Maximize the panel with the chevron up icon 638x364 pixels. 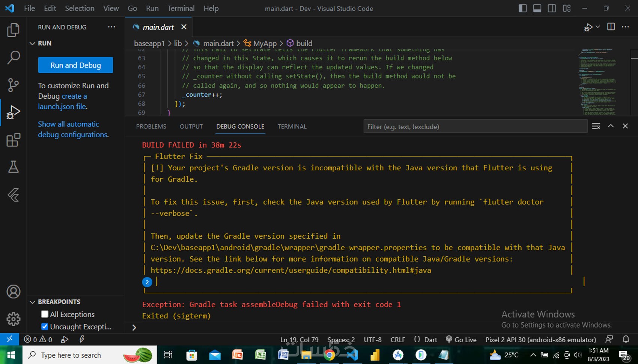(611, 126)
